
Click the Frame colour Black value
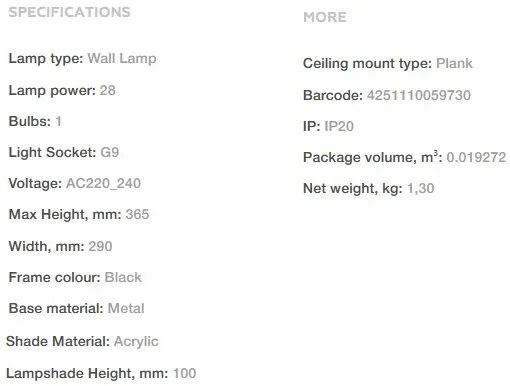pos(123,277)
